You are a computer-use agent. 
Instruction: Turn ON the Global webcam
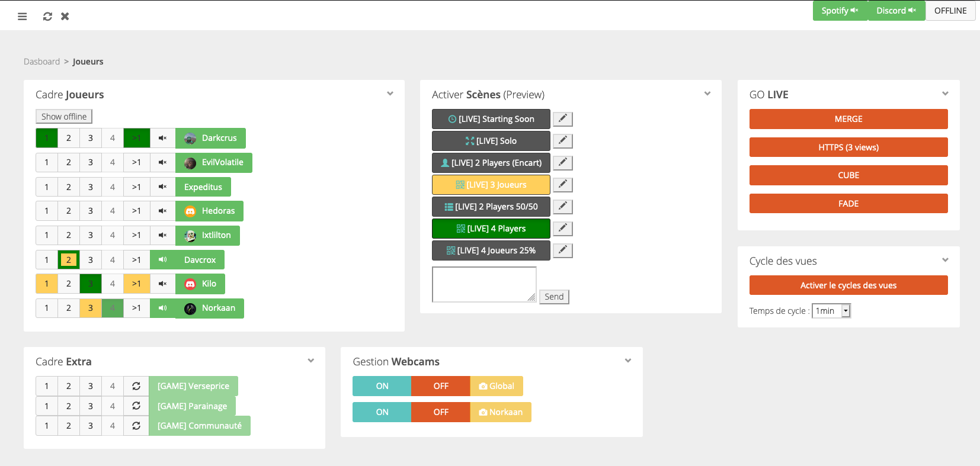382,386
